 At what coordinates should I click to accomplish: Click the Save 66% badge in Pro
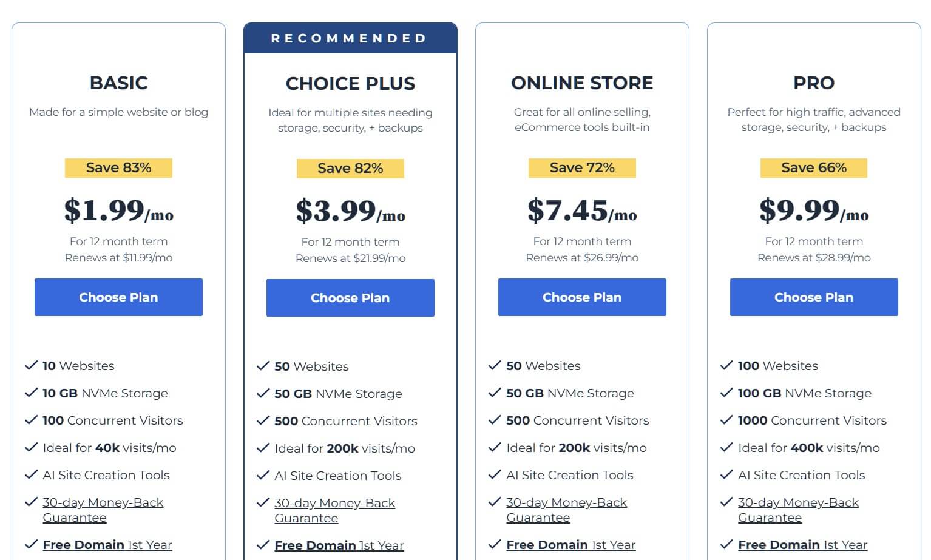(813, 167)
